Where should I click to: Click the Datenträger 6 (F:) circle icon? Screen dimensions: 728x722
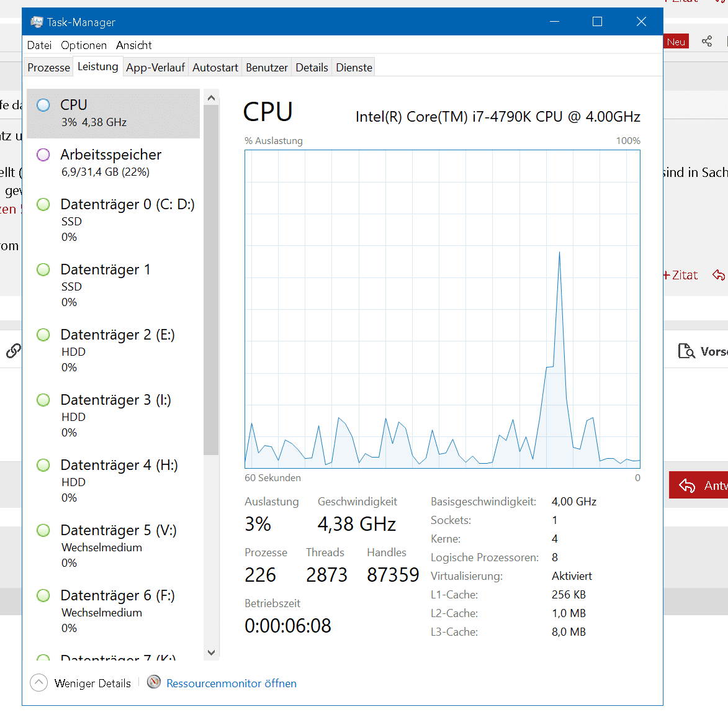coord(43,595)
